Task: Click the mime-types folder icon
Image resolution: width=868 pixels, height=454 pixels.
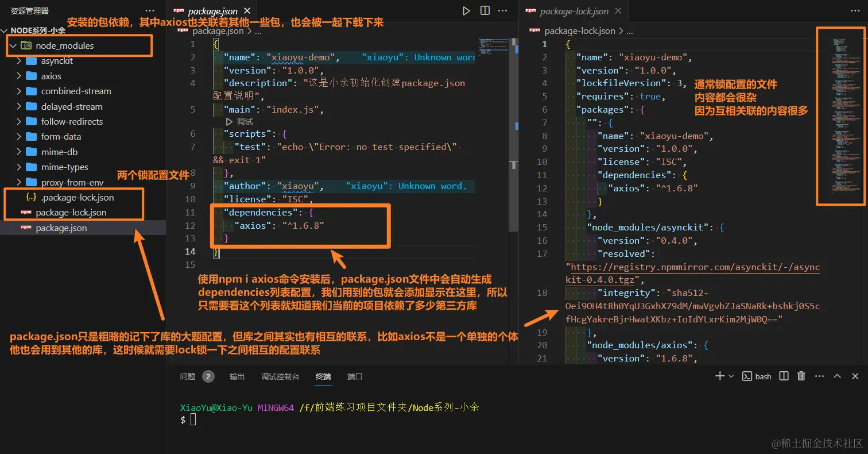Action: [x=32, y=167]
